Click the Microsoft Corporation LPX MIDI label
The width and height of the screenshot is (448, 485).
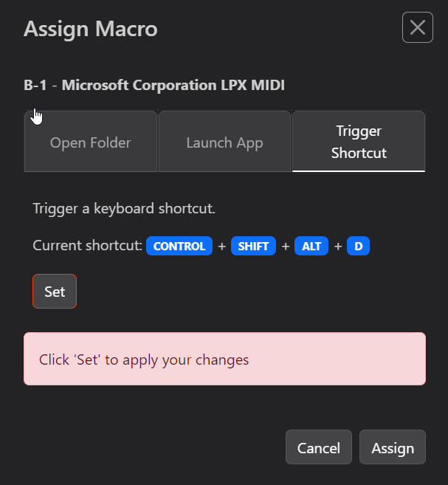pos(173,86)
